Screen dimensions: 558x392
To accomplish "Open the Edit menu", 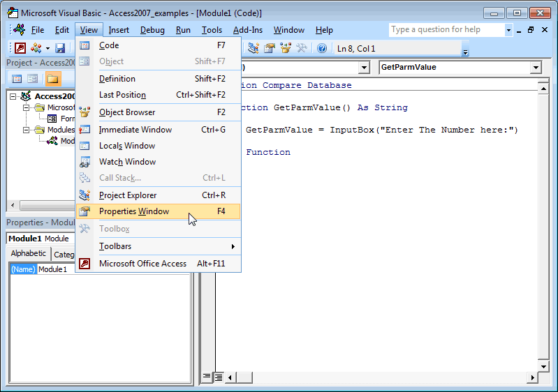I will click(x=62, y=30).
